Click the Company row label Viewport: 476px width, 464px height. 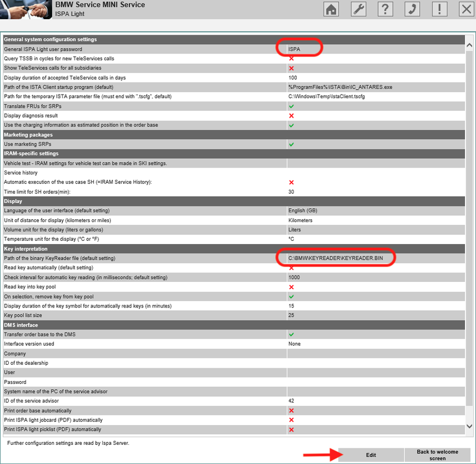(15, 354)
